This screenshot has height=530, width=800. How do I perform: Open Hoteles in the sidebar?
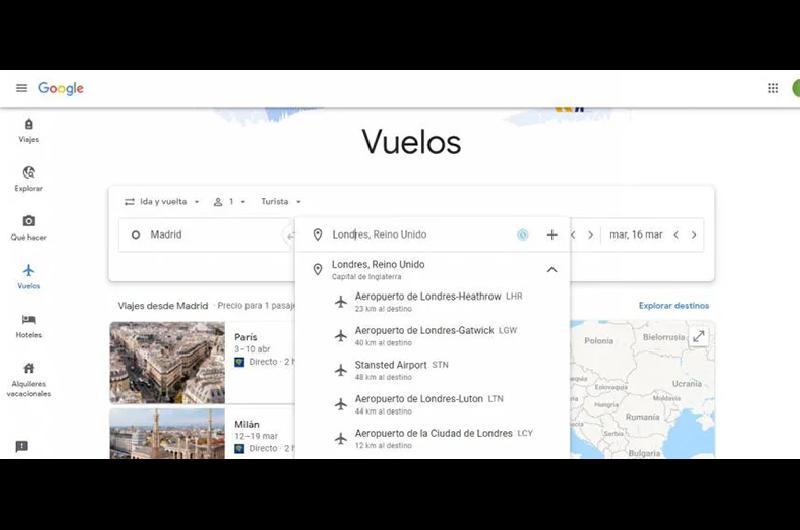(x=29, y=326)
